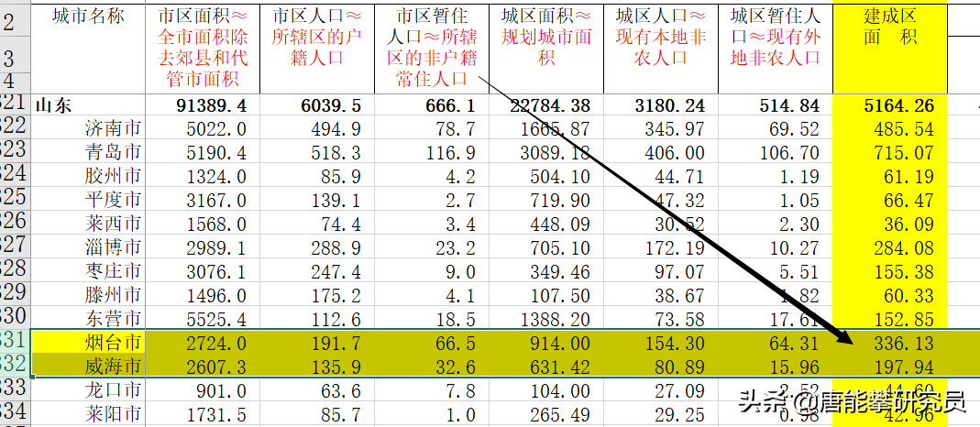The width and height of the screenshot is (980, 427).
Task: Select cell with value 336.13
Action: point(888,343)
